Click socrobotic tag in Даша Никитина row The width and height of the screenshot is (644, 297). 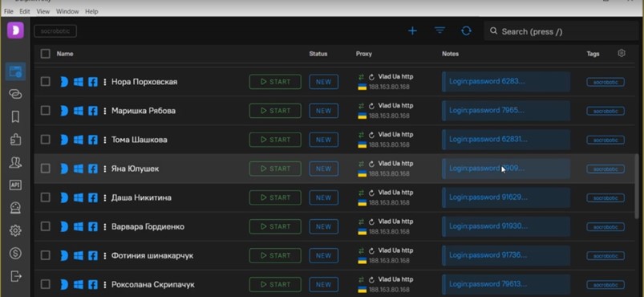click(x=606, y=198)
